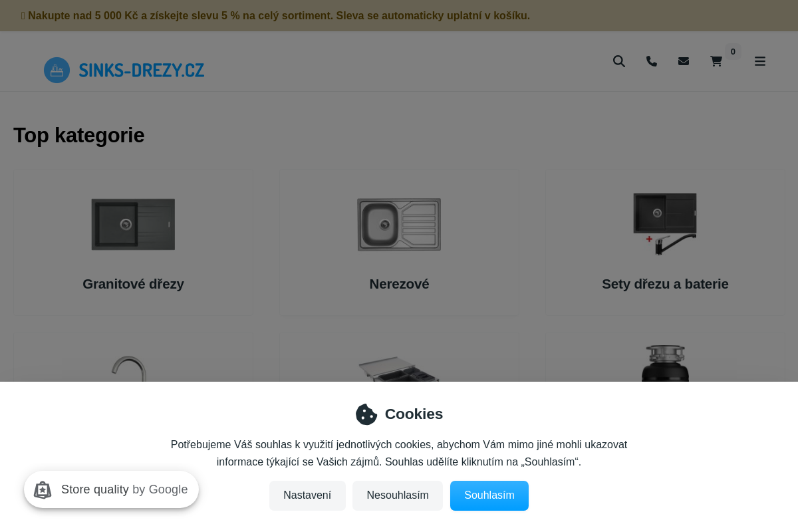This screenshot has height=532, width=798.
Task: Click the envelope email icon
Action: click(x=684, y=61)
